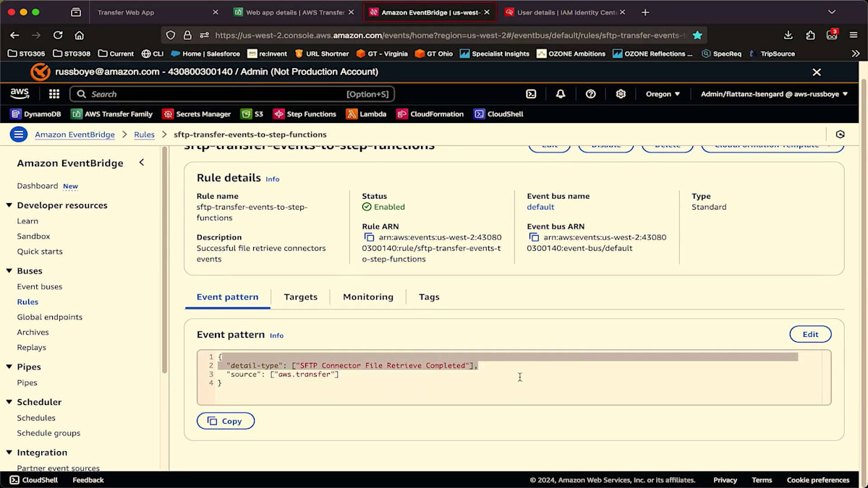Open CloudFormation favorite shortcut
The height and width of the screenshot is (488, 868).
(x=430, y=114)
